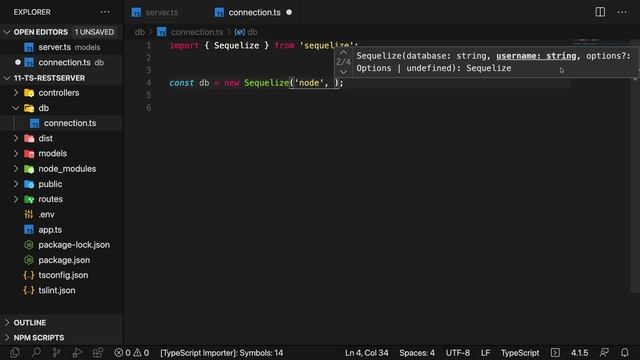
Task: Split the editor to the right
Action: tap(600, 12)
